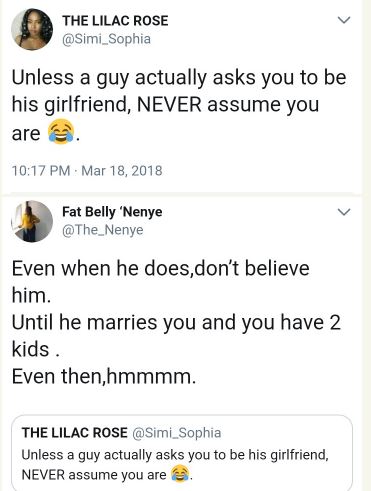This screenshot has height=491, width=371.
Task: Open the quoted tweet card by THE LILAC ROSE
Action: coord(182,453)
